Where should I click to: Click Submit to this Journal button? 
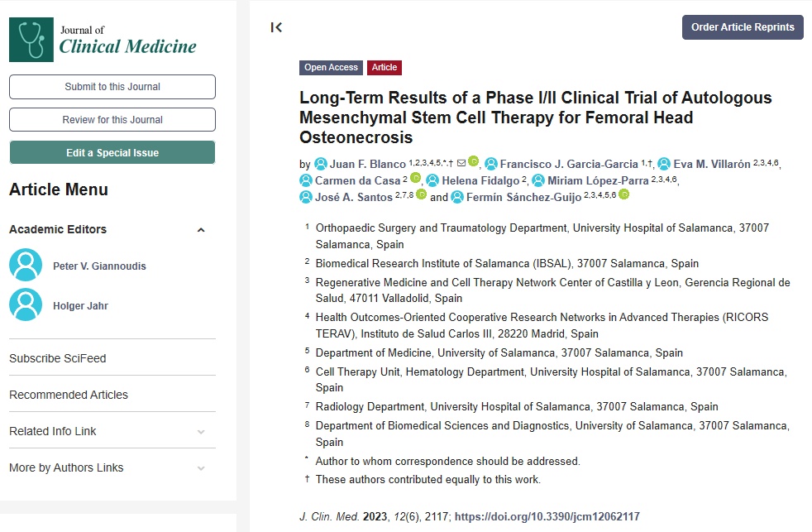(x=112, y=87)
